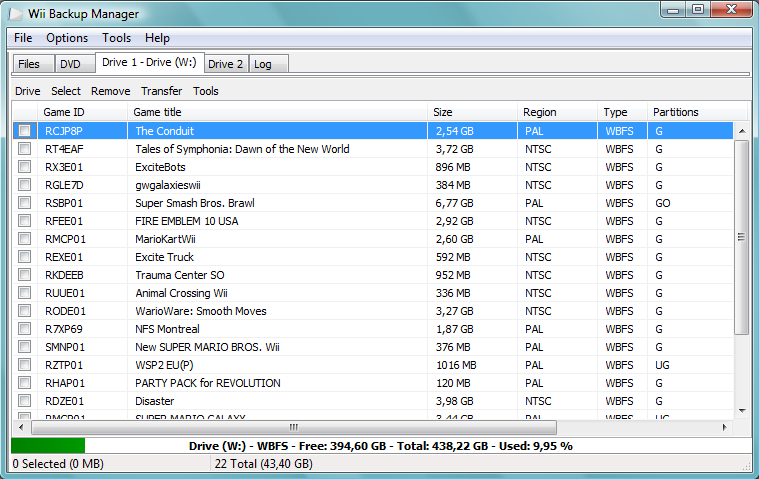
Task: Click the Animal Crossing Wii title
Action: coord(181,293)
